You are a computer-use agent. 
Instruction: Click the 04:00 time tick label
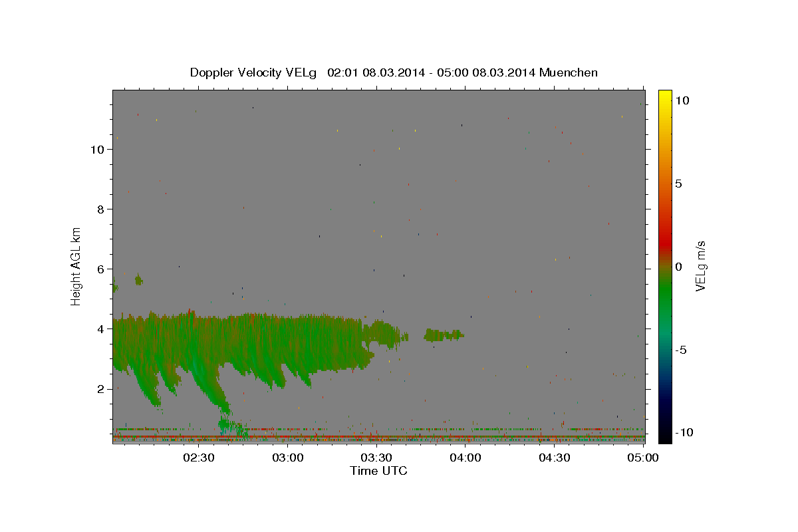(x=465, y=458)
